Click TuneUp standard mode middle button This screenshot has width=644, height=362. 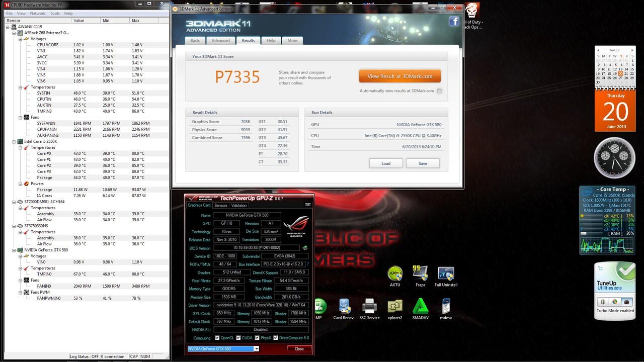(614, 302)
